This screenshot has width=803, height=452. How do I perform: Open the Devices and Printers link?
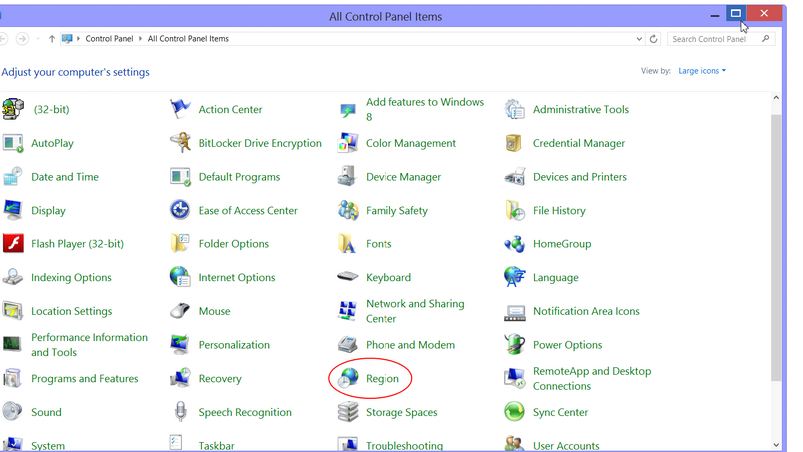click(579, 177)
